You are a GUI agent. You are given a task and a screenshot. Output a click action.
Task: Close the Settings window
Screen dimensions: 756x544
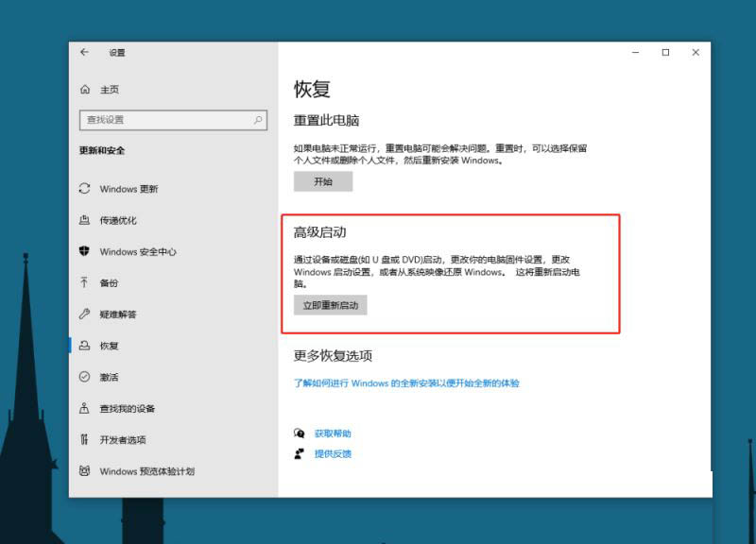696,52
